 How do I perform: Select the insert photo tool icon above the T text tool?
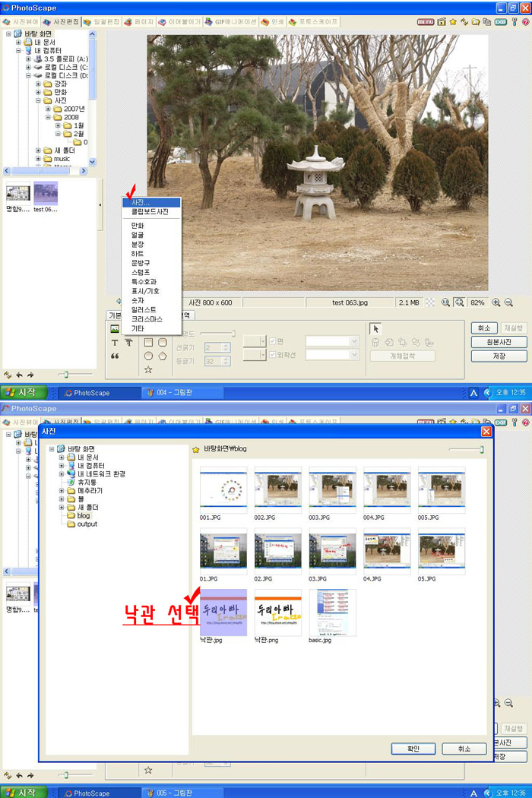[115, 329]
